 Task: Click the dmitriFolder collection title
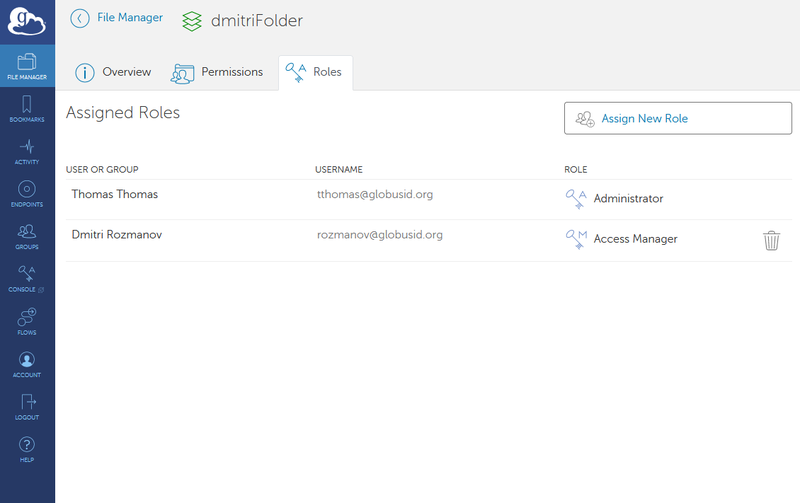tap(256, 20)
